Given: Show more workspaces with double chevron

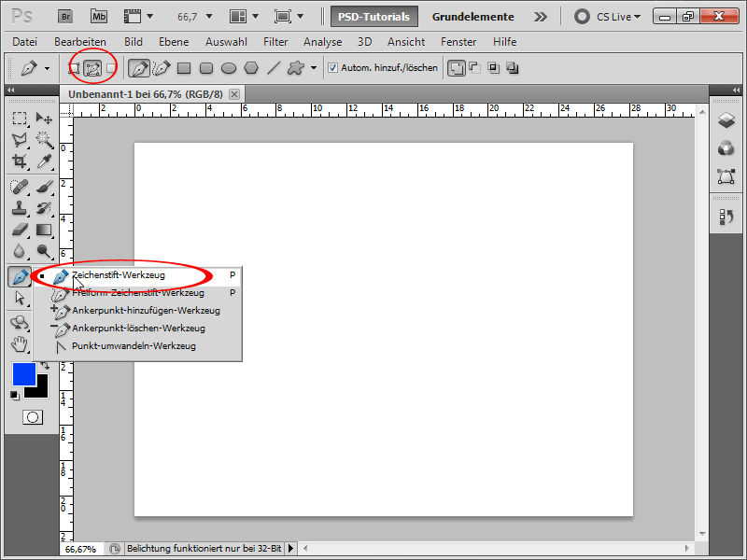Looking at the screenshot, I should click(x=541, y=17).
